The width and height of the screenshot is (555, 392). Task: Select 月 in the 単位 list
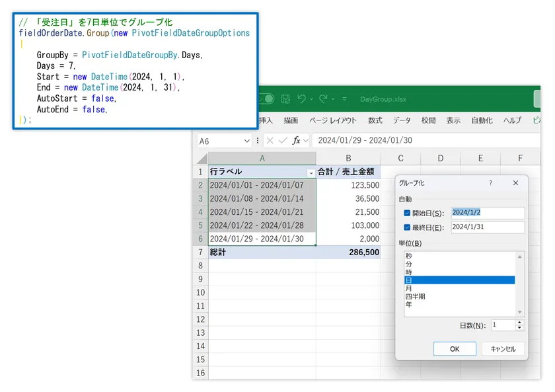(459, 288)
